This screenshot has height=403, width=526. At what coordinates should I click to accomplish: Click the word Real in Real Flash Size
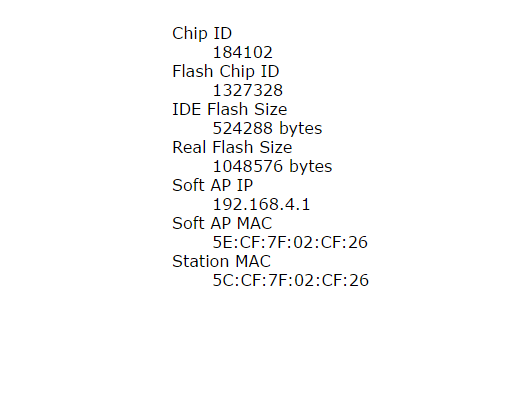(189, 147)
